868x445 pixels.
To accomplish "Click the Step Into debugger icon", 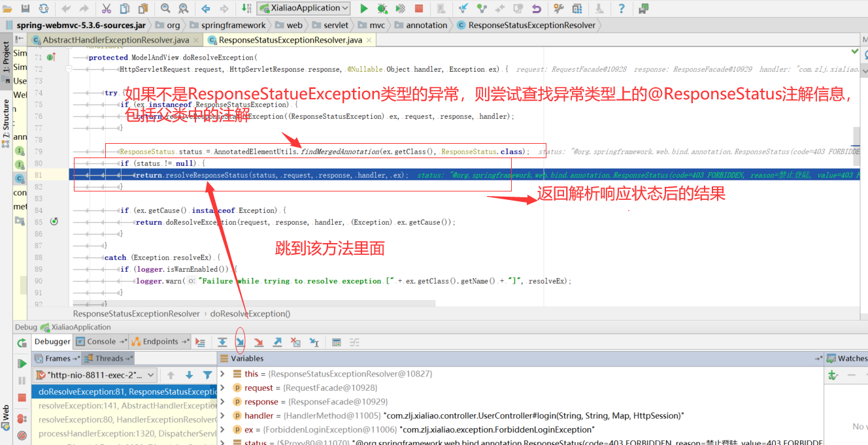I will (241, 342).
